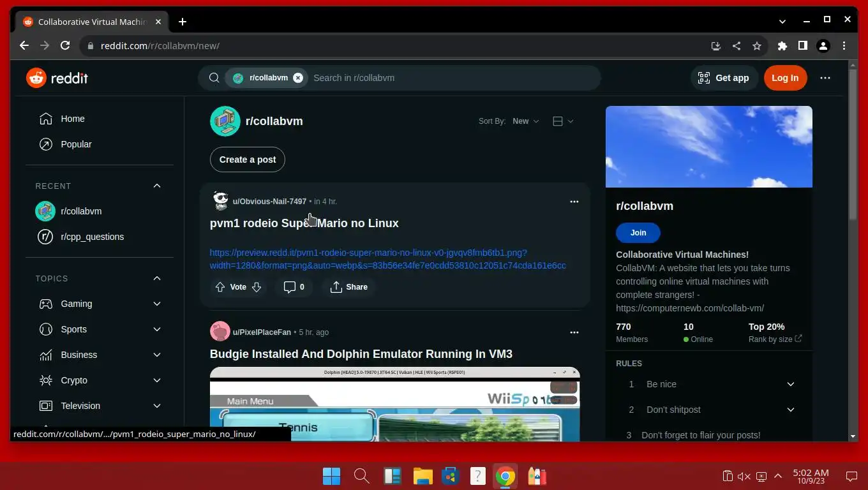Bookmark this page with star icon
Image resolution: width=868 pixels, height=490 pixels.
coord(757,46)
